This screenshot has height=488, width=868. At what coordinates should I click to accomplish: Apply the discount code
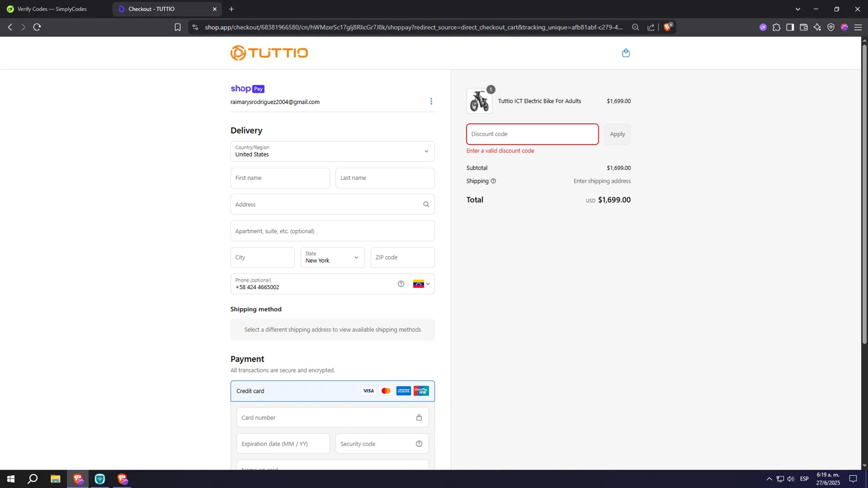coord(617,134)
